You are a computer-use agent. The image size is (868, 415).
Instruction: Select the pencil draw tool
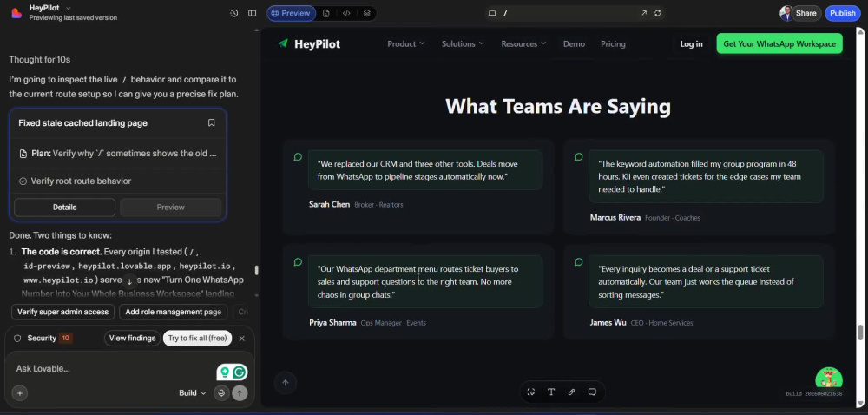[571, 392]
